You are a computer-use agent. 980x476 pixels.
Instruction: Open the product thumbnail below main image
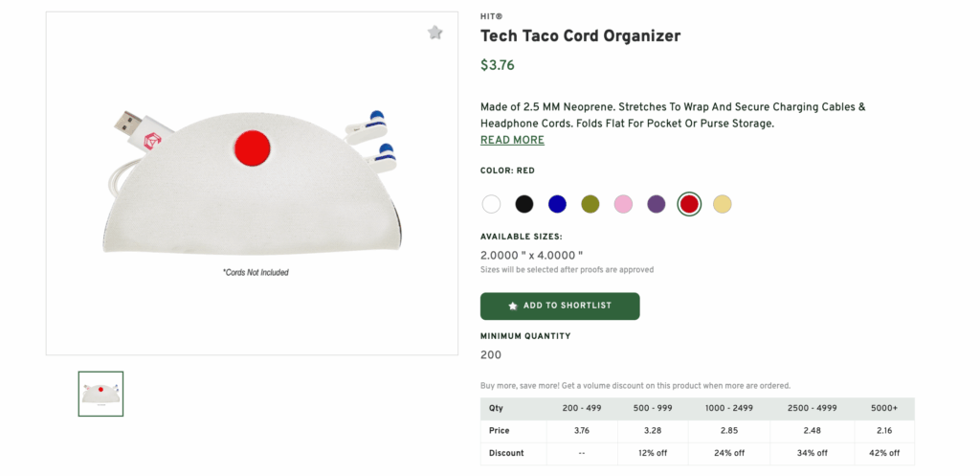tap(100, 394)
